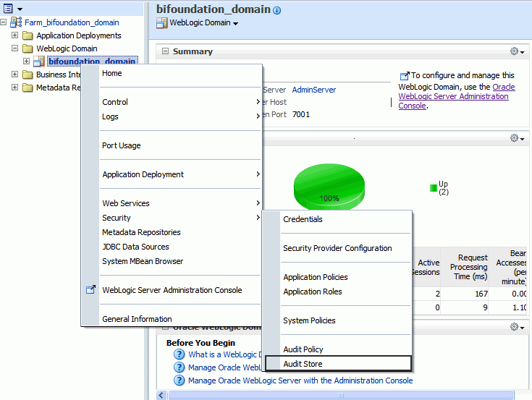Select General Information menu item

137,319
